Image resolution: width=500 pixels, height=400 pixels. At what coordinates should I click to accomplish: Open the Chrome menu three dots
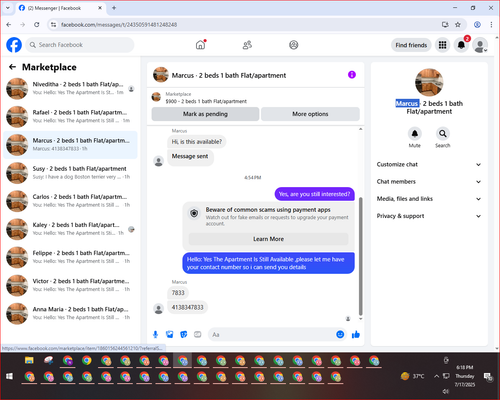coord(491,25)
